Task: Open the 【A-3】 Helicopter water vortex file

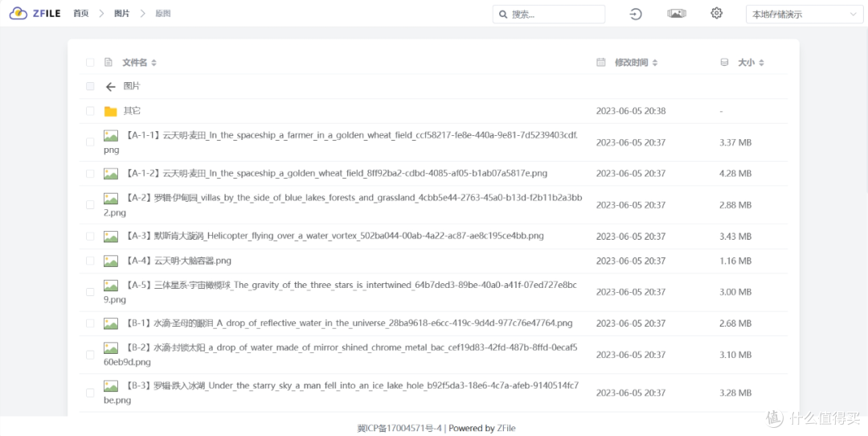Action: [x=332, y=236]
